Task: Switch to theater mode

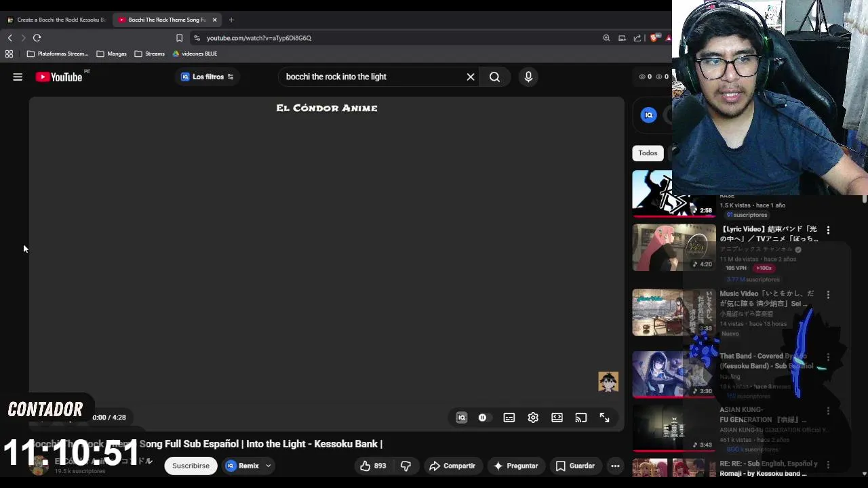Action: click(557, 418)
